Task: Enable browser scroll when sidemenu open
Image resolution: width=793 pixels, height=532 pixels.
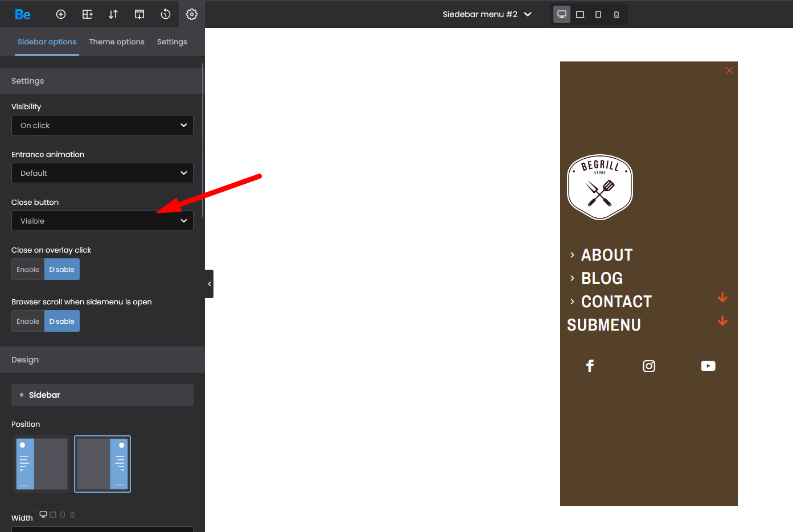Action: [28, 321]
